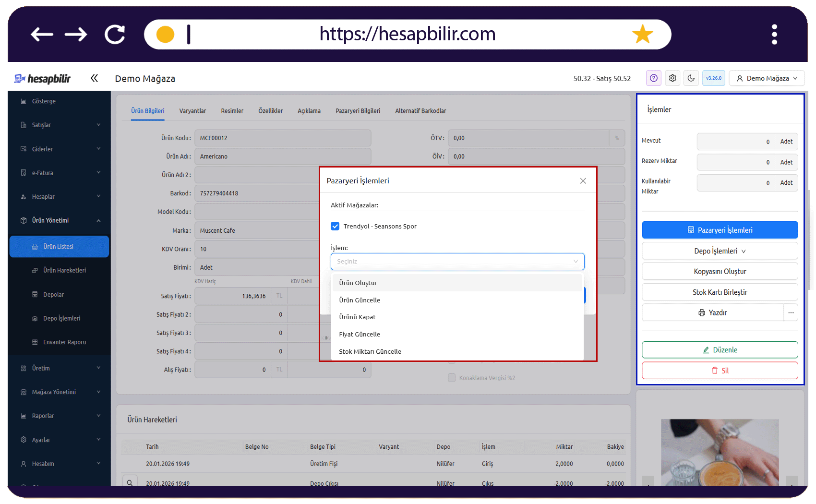Click magnifier icon in Ürün Hareketleri table
816x504 pixels.
coord(130,481)
